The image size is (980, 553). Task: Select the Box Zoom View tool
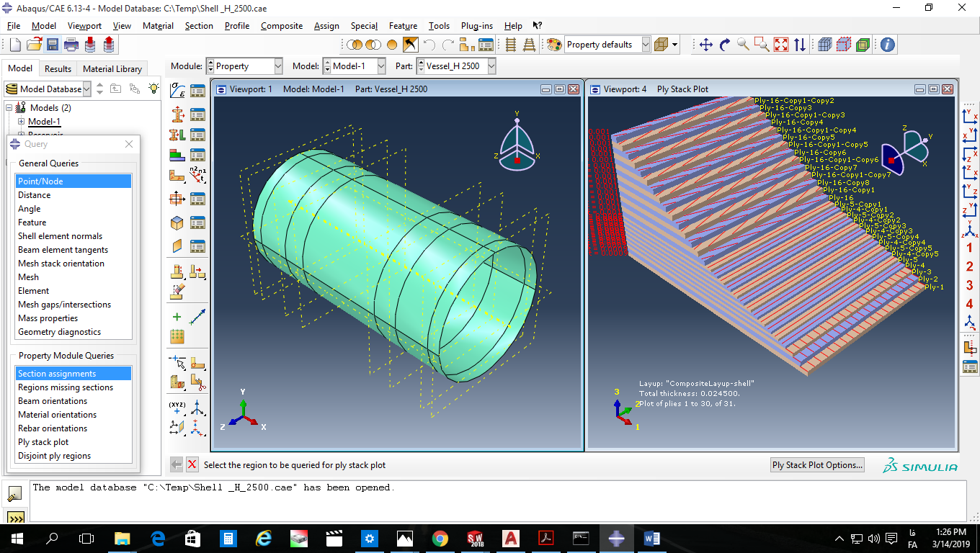point(762,45)
